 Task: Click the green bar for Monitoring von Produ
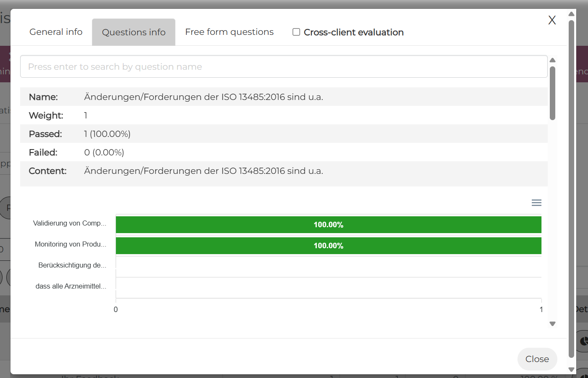[328, 246]
